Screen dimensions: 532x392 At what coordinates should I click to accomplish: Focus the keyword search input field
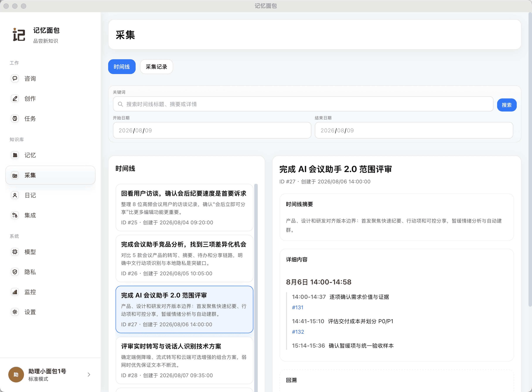(303, 104)
